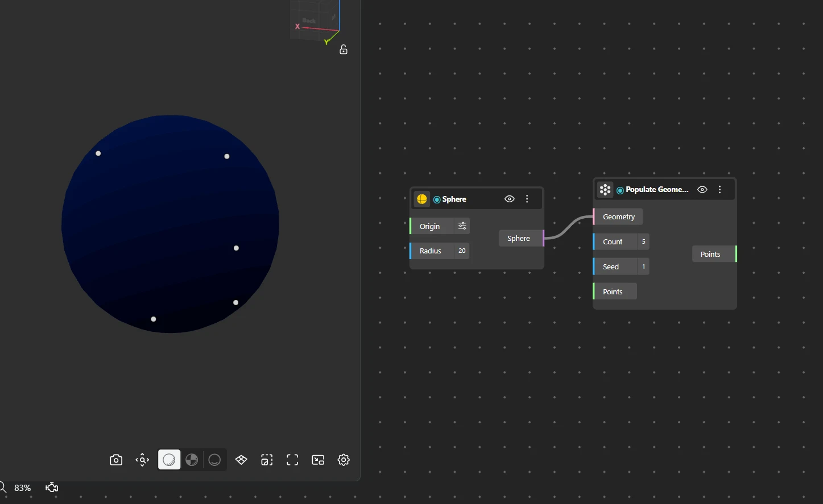Viewport: 823px width, 504px height.
Task: Click the dashed-square selection zoom icon
Action: click(x=267, y=460)
